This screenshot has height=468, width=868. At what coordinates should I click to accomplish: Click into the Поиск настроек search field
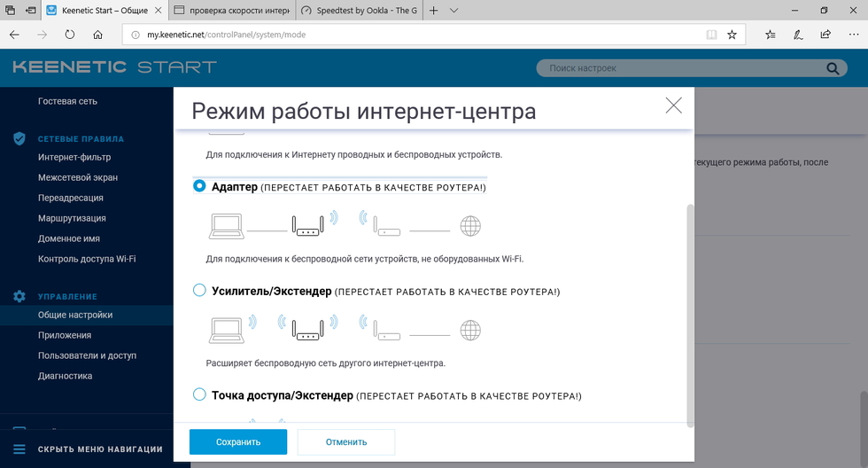tap(682, 68)
